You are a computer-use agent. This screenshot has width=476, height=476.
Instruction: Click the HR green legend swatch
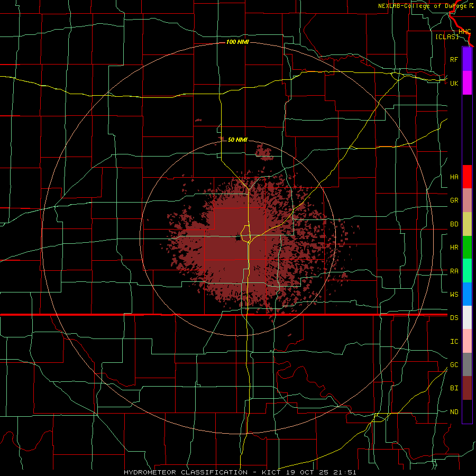pos(467,247)
